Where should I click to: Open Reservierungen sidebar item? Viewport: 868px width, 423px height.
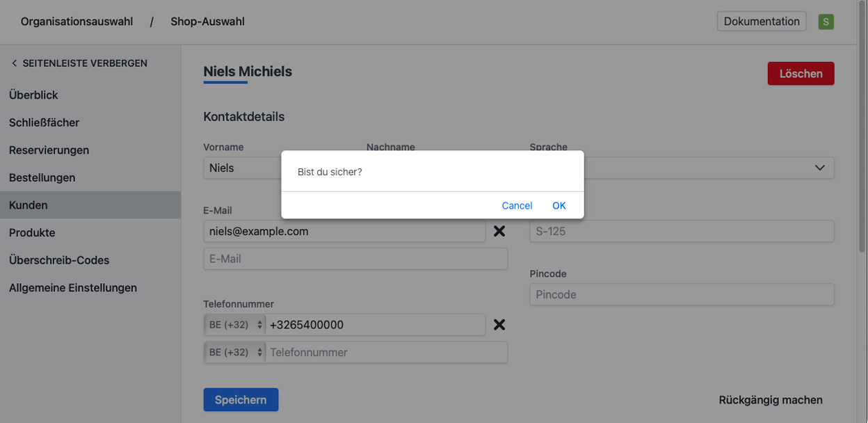[x=49, y=150]
